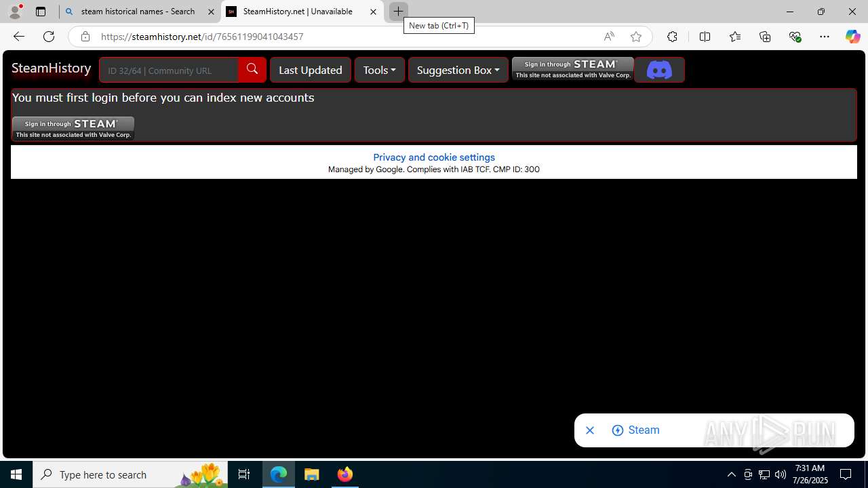Close the steam historical names tab

211,12
